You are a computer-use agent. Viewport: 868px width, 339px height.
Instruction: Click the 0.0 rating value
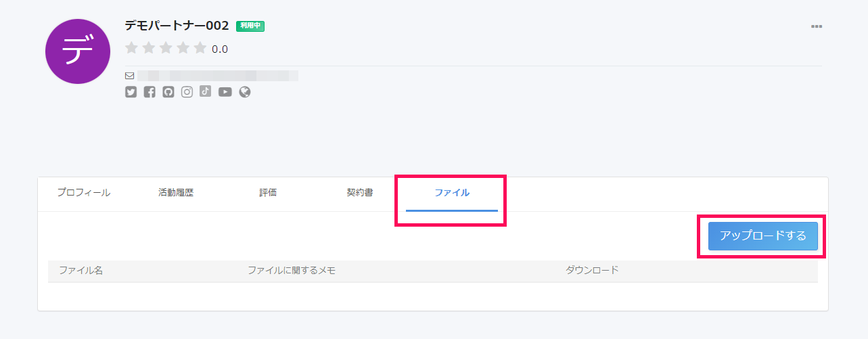[x=220, y=49]
